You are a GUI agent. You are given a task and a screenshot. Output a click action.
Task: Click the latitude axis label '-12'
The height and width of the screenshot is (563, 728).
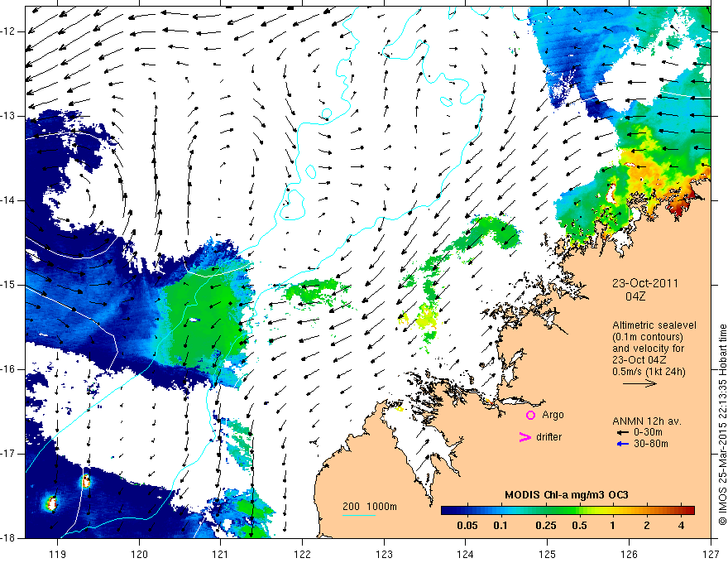(x=8, y=31)
